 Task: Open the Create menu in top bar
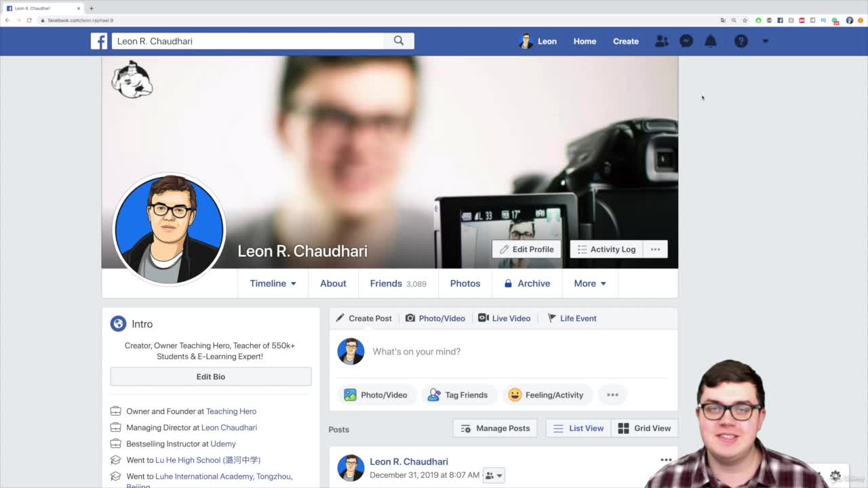[x=626, y=41]
